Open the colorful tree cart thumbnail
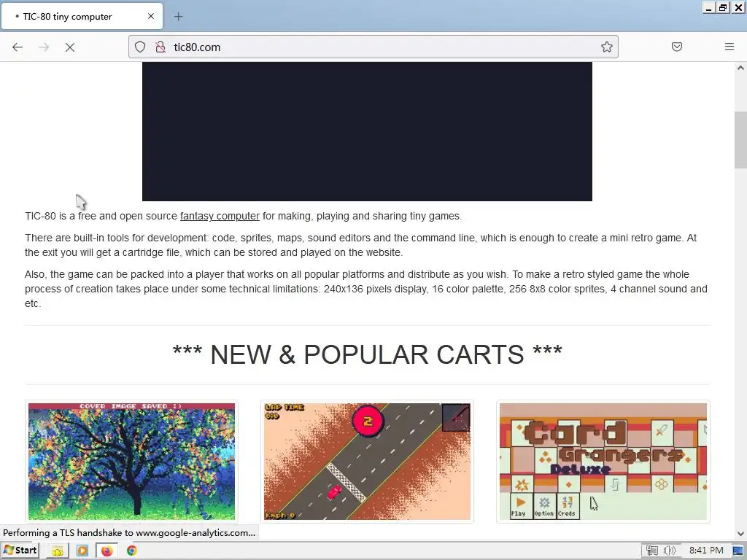 pos(131,462)
